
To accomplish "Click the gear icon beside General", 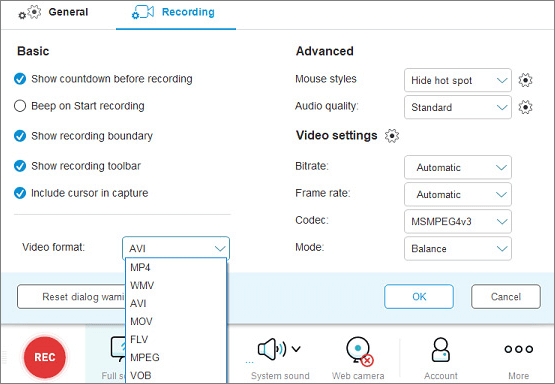I will pyautogui.click(x=30, y=13).
